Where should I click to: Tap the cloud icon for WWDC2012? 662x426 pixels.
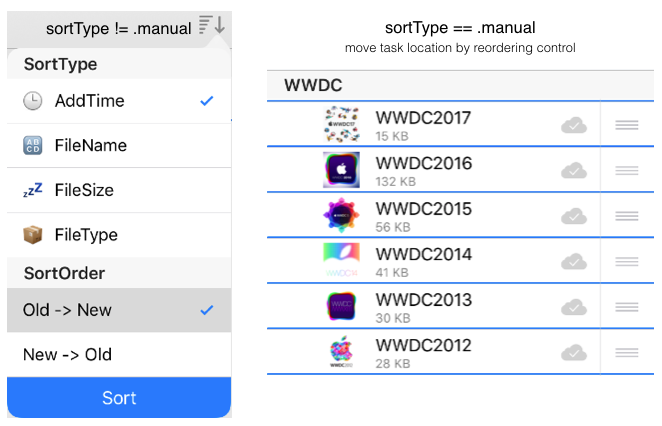click(574, 353)
